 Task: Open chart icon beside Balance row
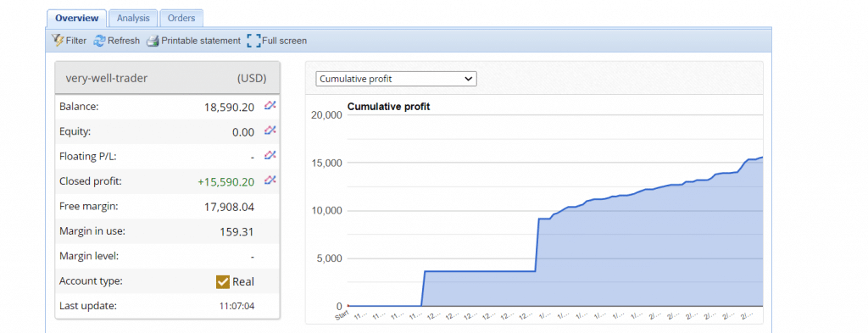click(x=270, y=105)
